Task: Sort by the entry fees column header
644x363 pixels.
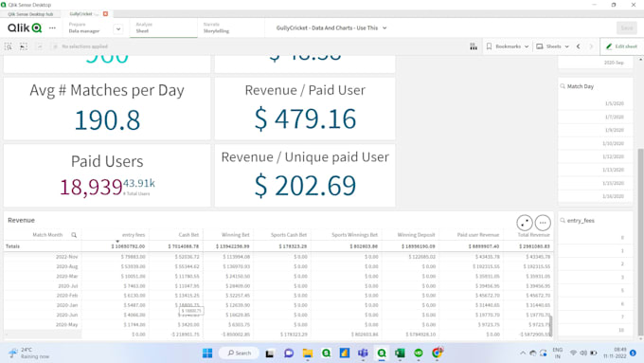Action: [x=134, y=235]
